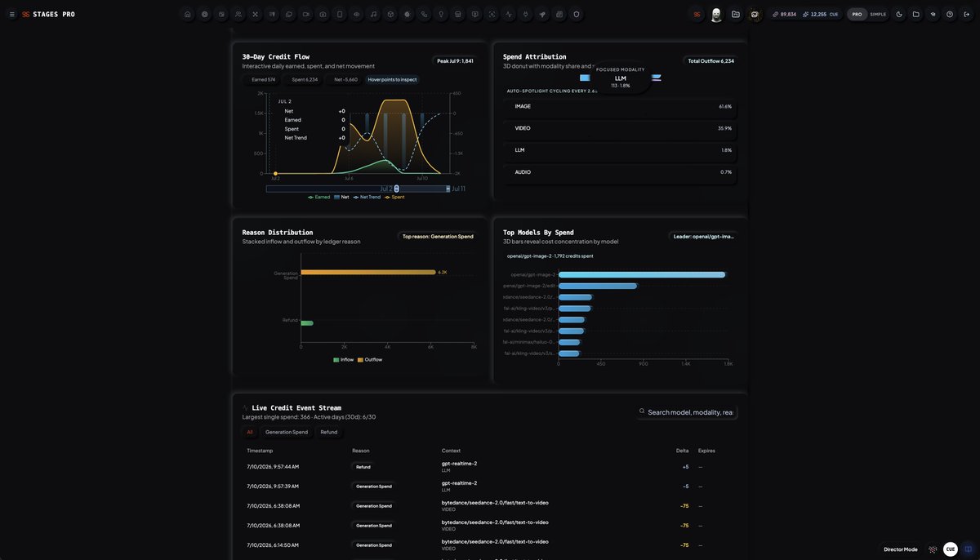Toggle Net Trend legend in credit flow chart
980x560 pixels.
(x=367, y=197)
